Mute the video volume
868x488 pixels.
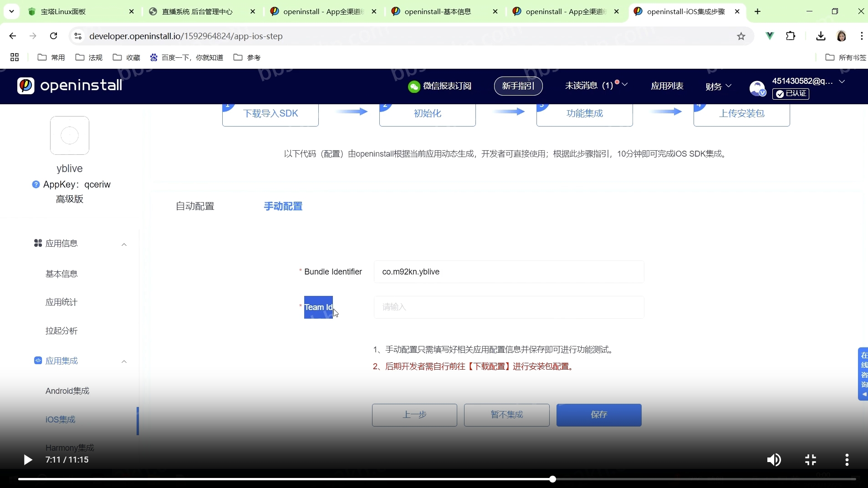click(x=774, y=460)
